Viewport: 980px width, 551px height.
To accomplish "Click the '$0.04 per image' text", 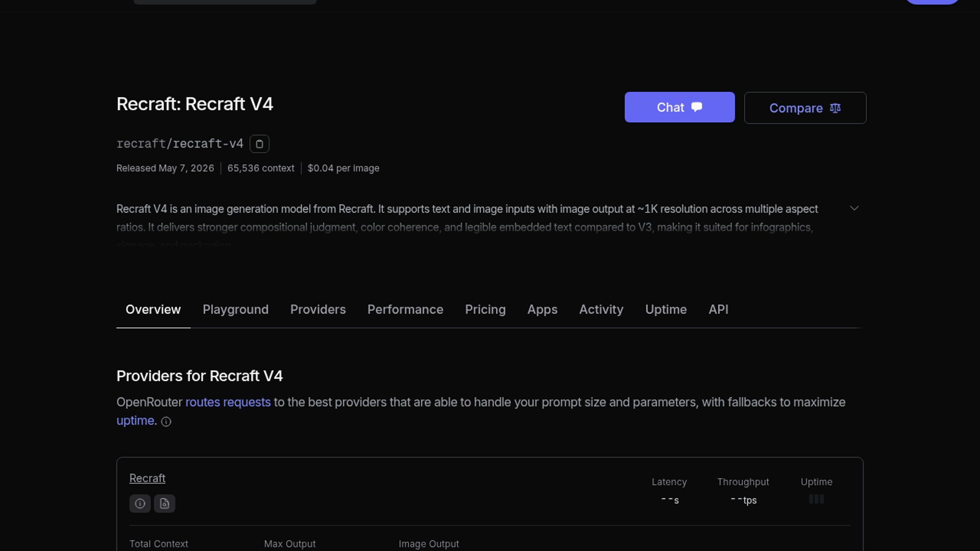I will [343, 168].
